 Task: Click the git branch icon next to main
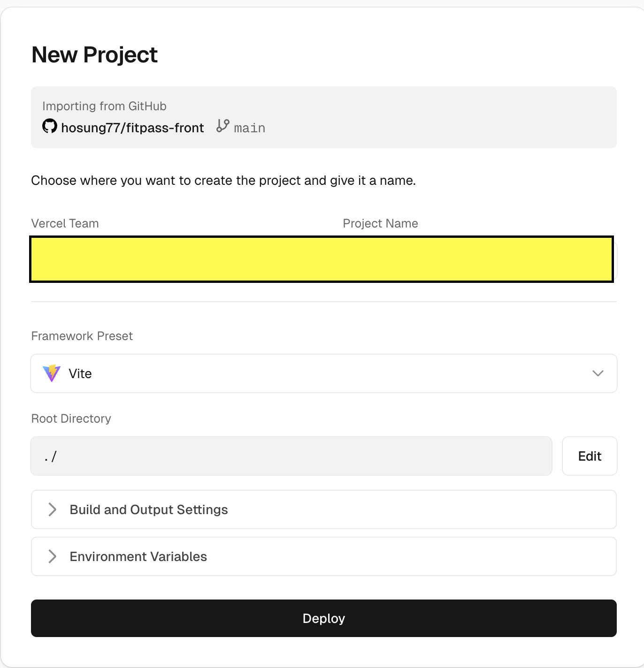pos(222,127)
